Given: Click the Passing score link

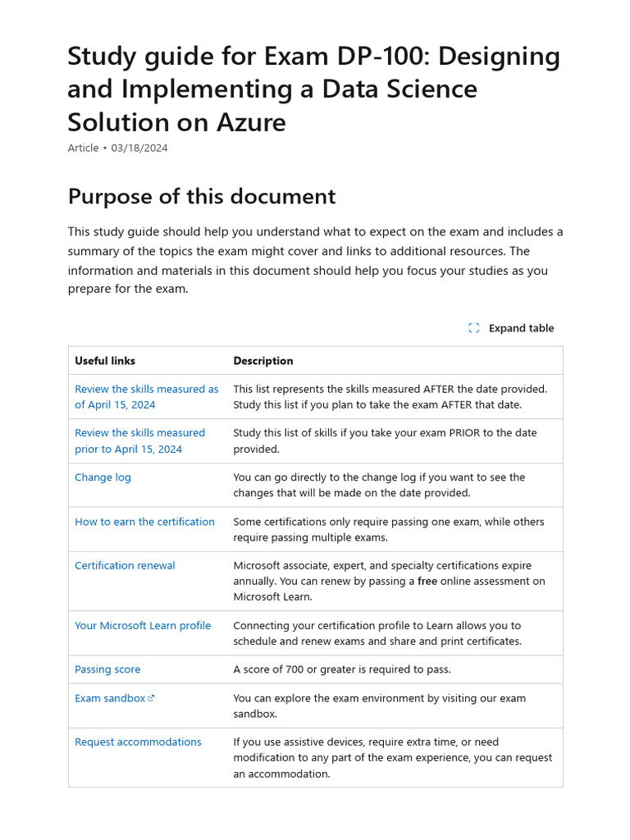Looking at the screenshot, I should [x=107, y=669].
